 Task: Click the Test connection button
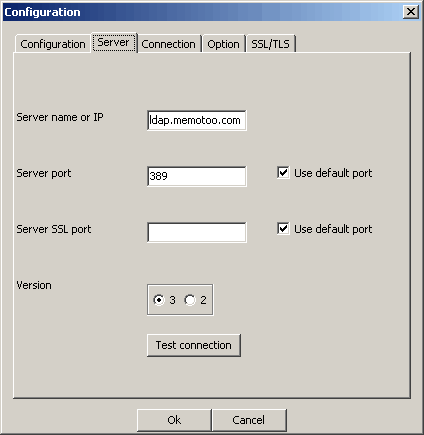(x=194, y=345)
